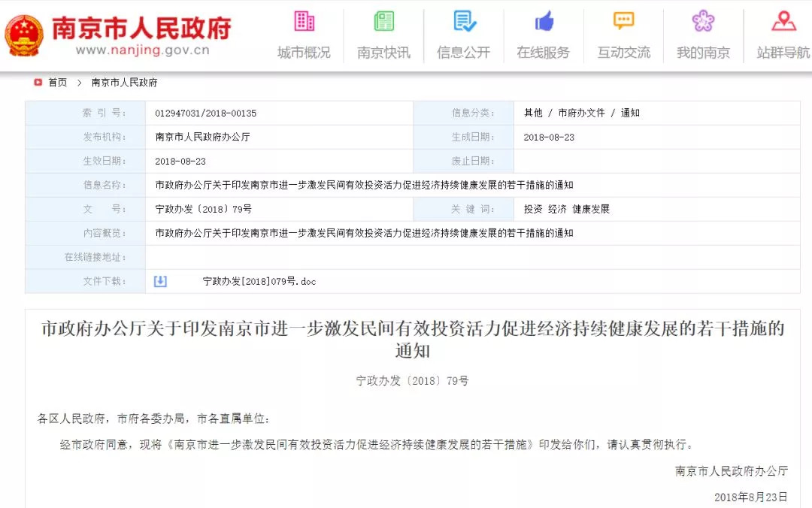Select the 信息名称 row title text
Screen dimensions: 812x508
(x=364, y=185)
